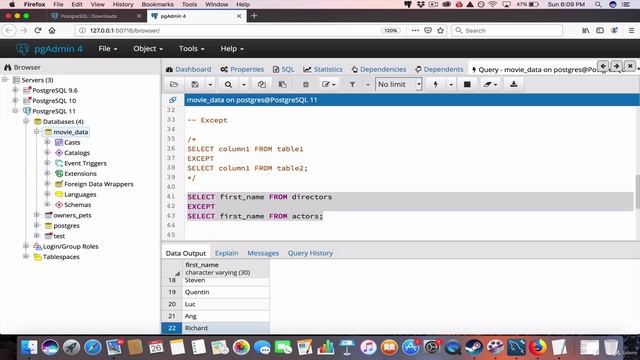The width and height of the screenshot is (640, 360).
Task: Open execute options dropdown arrow
Action: point(451,84)
